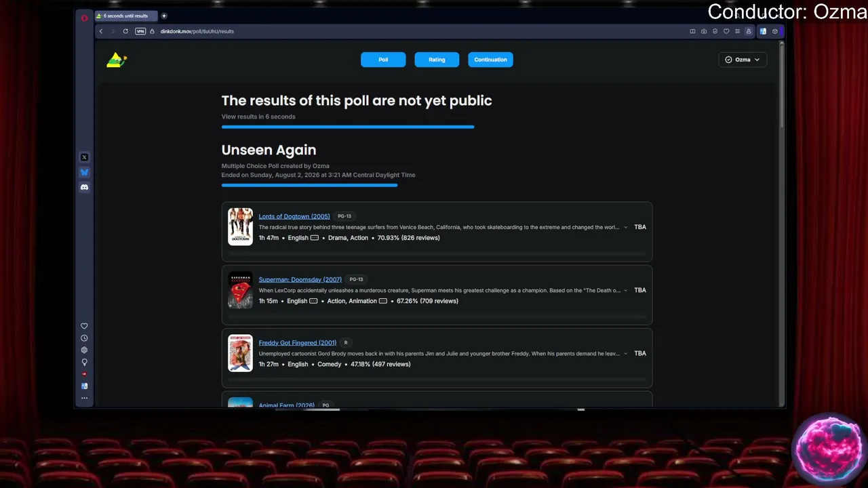This screenshot has width=868, height=488.
Task: Open translate extension icon in sidebar
Action: coord(84,386)
